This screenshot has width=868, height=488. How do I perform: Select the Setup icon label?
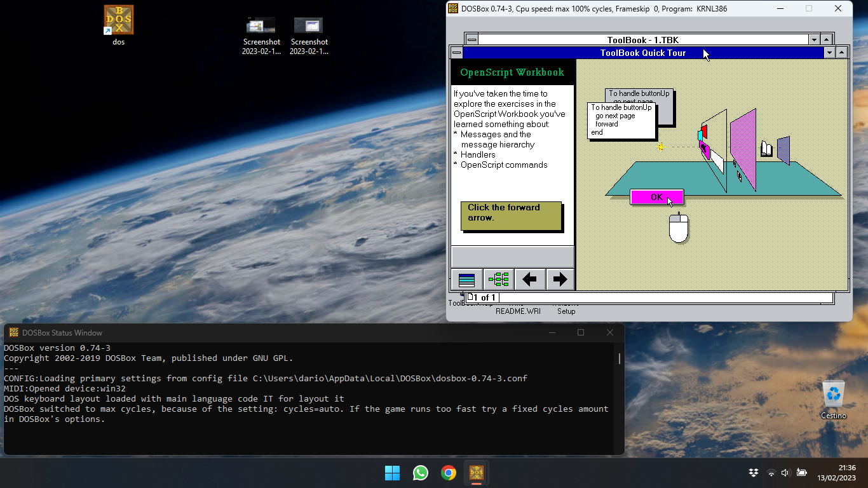click(x=566, y=311)
